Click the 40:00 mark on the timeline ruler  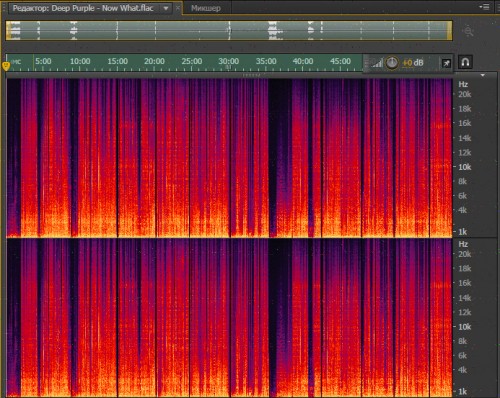(x=303, y=61)
